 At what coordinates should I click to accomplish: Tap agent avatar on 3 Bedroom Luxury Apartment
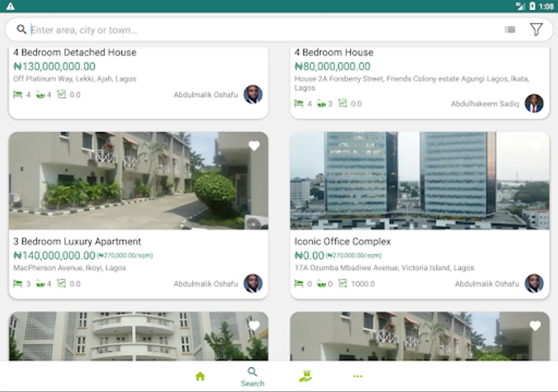pyautogui.click(x=253, y=284)
